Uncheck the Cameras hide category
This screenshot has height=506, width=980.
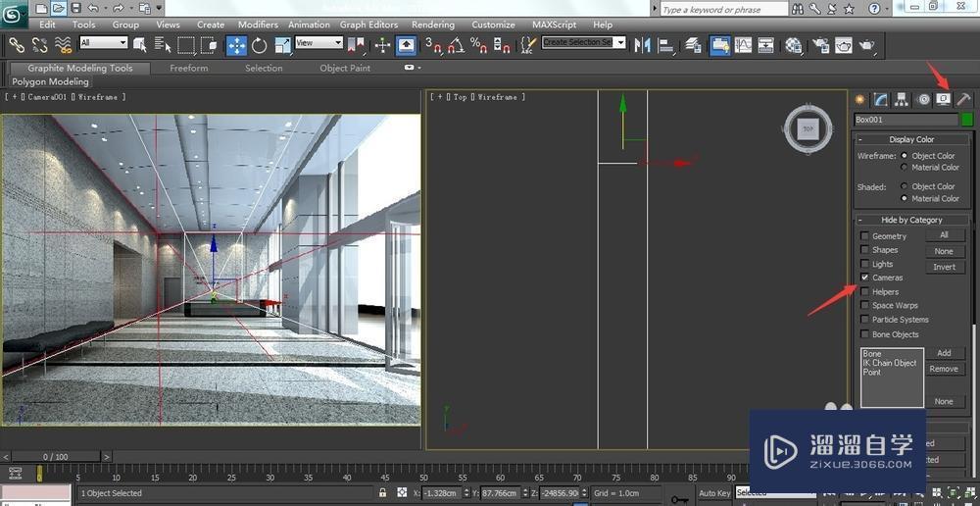tap(865, 278)
